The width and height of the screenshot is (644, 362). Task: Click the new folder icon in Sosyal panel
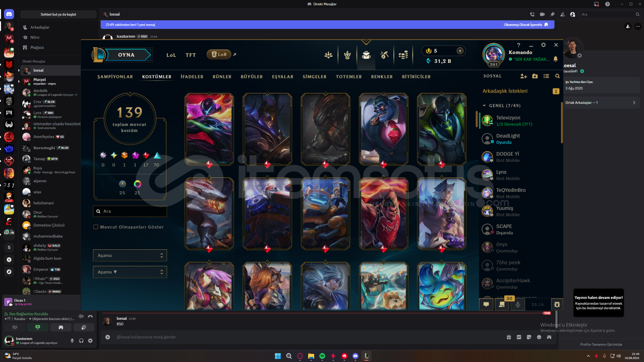tap(535, 76)
